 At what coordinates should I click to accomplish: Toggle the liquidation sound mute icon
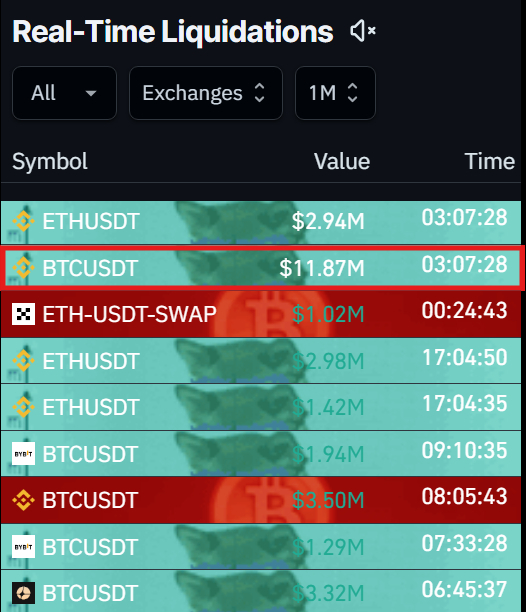363,31
